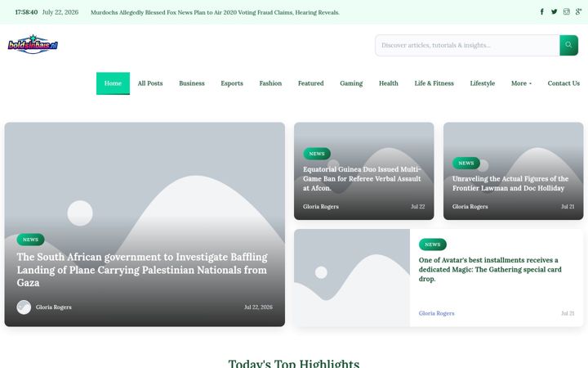Click NEWS badge on Equatorial Guinea article
The width and height of the screenshot is (588, 368).
[317, 154]
